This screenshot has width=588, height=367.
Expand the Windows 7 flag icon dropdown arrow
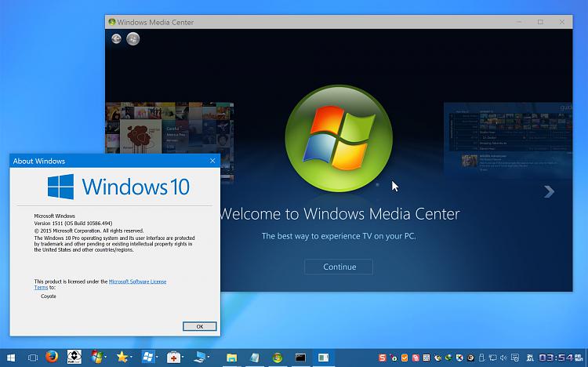coord(106,358)
